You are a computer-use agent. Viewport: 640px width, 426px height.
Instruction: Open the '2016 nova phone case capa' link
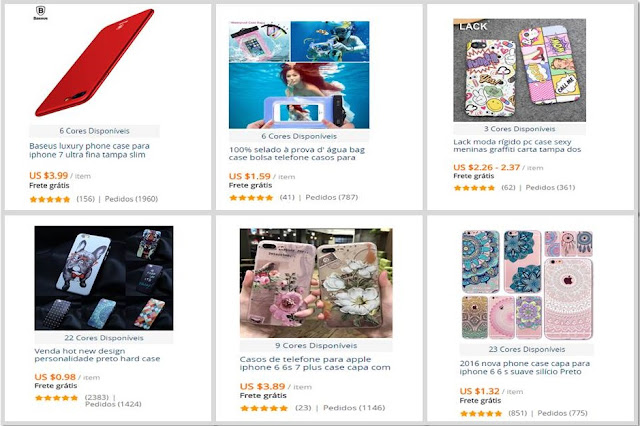524,367
